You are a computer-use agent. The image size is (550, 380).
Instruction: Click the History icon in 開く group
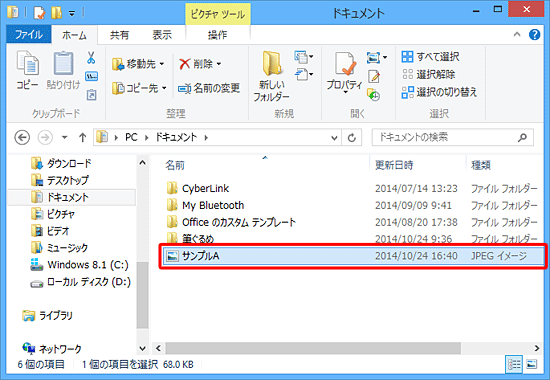click(x=374, y=95)
